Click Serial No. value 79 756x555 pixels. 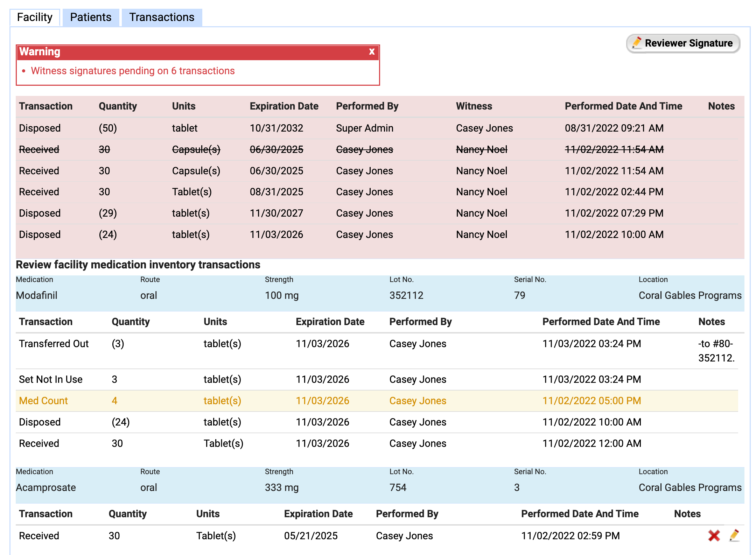pyautogui.click(x=519, y=295)
